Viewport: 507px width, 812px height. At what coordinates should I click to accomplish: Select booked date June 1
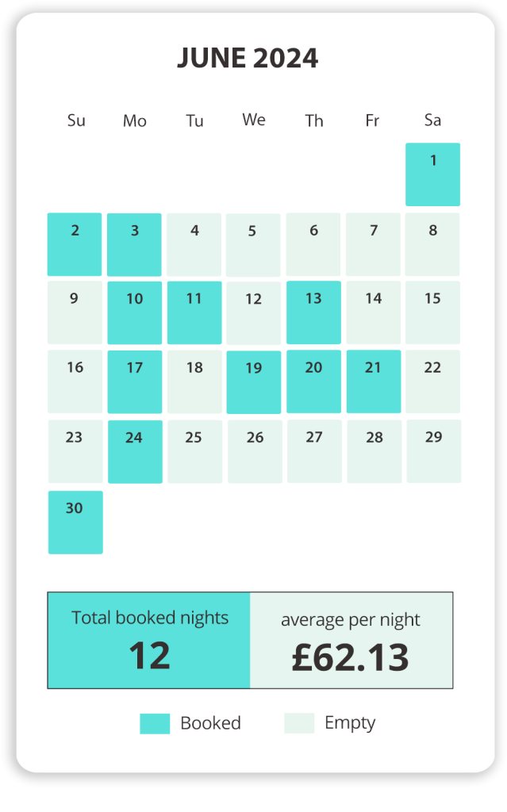pos(432,174)
